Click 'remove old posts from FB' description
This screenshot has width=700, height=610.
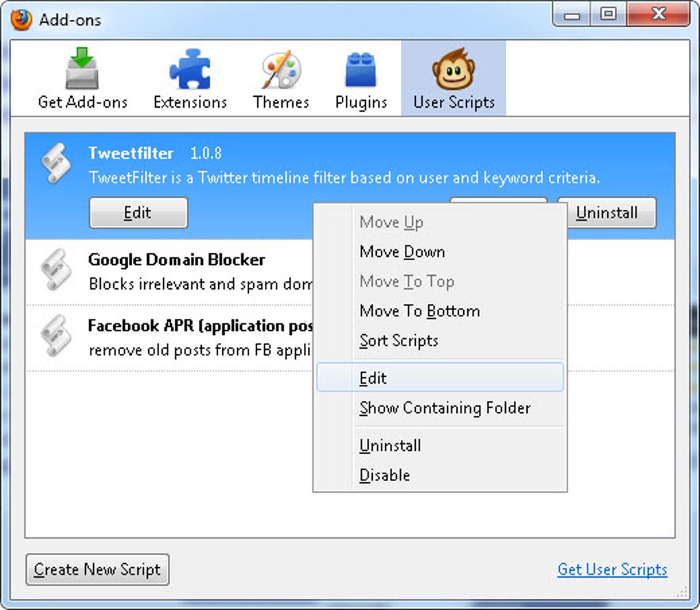(199, 350)
